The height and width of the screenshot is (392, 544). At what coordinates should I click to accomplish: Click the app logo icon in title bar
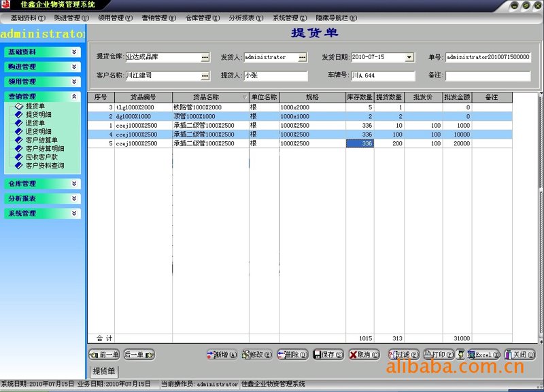[x=5, y=5]
